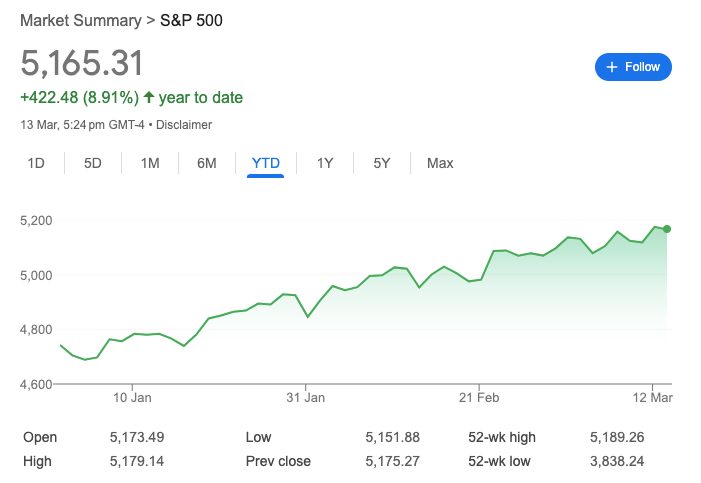Switch to the 5D range tab
The image size is (701, 483).
tap(93, 163)
